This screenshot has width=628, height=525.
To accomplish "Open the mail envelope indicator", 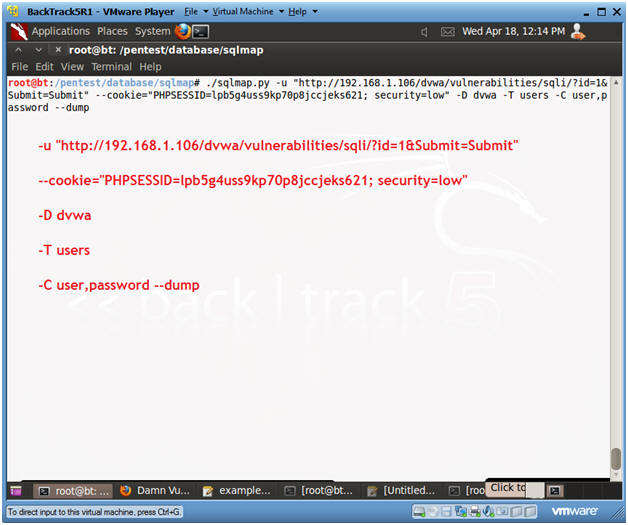I will pos(447,32).
